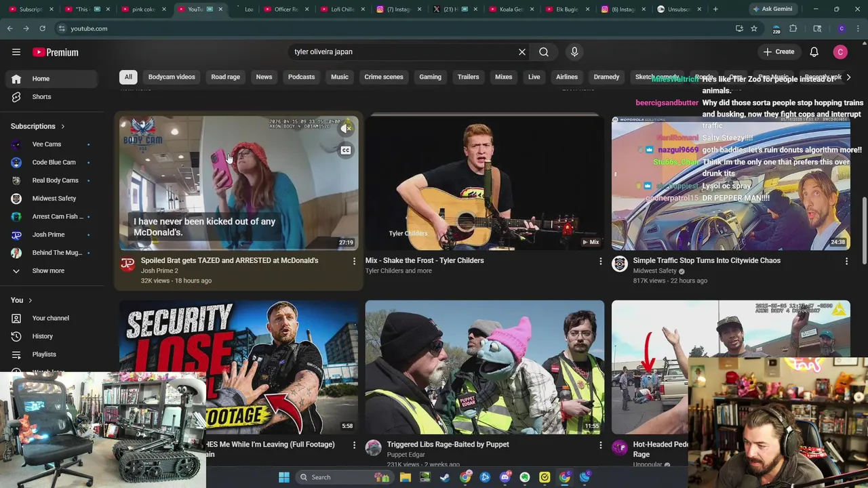Select the Trailers chip
Screen dimensions: 868x488
pos(468,77)
